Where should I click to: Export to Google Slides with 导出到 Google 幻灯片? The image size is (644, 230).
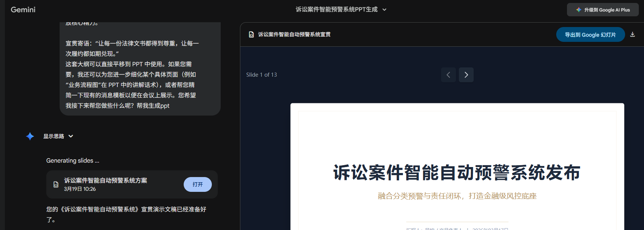pos(590,34)
